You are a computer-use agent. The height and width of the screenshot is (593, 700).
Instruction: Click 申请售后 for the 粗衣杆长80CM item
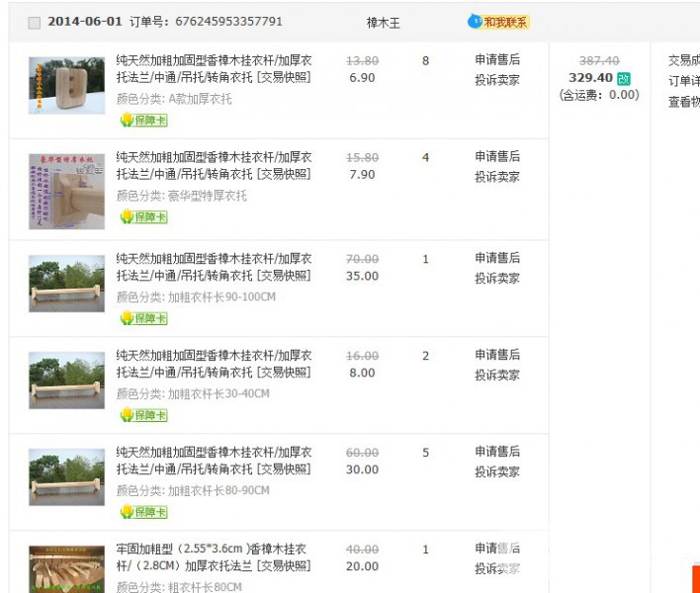click(x=496, y=549)
